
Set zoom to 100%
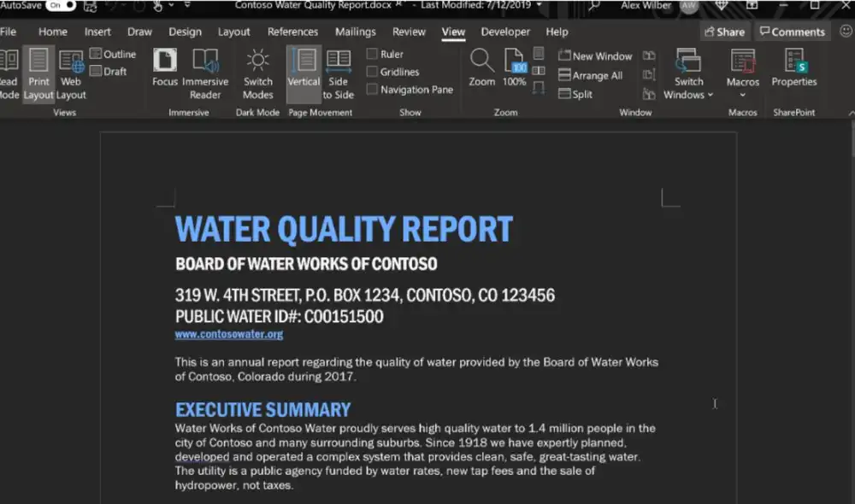[514, 68]
